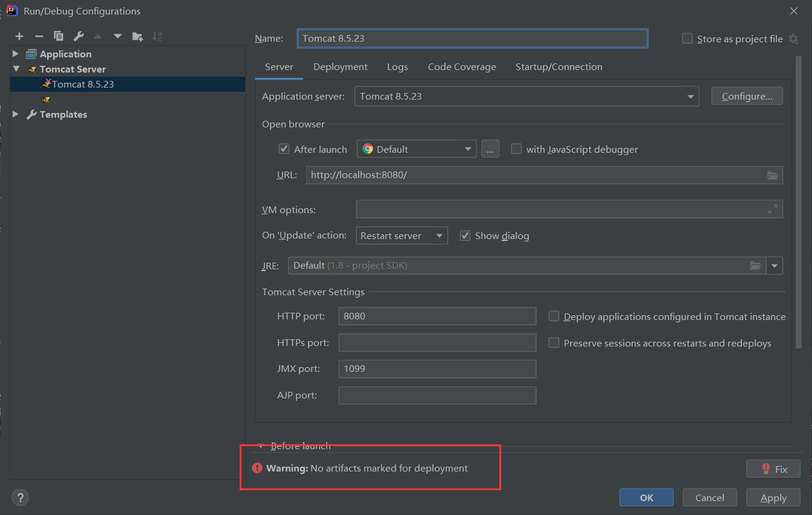Toggle After launch checkbox
812x515 pixels.
pos(284,149)
